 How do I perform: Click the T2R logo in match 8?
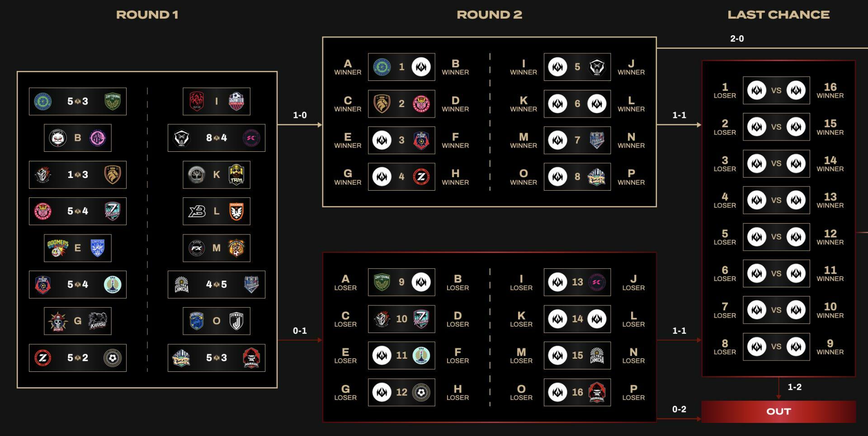point(597,177)
